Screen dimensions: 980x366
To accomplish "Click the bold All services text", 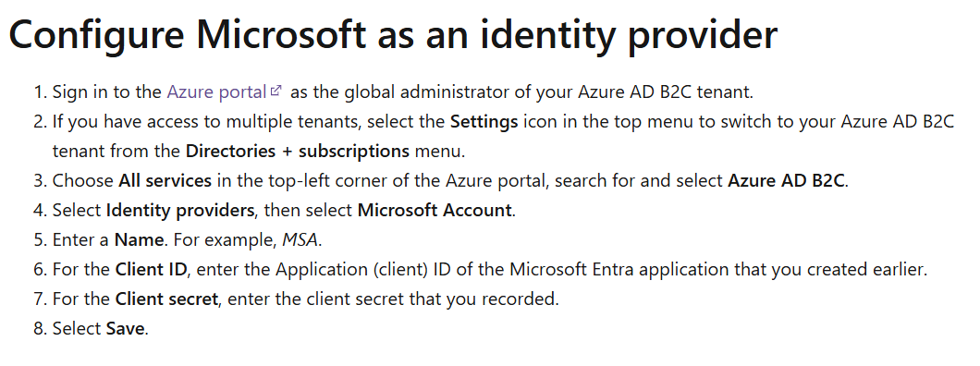I will coord(165,180).
